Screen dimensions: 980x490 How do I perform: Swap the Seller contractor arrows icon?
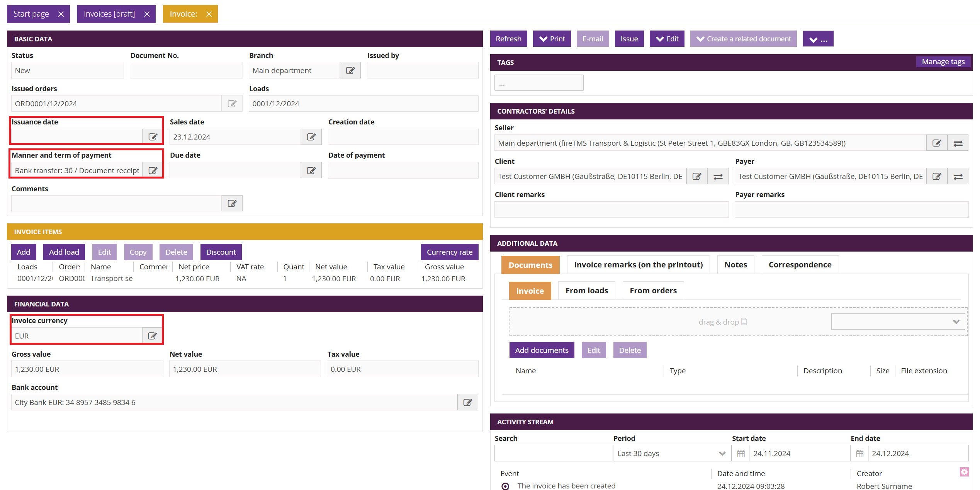958,143
